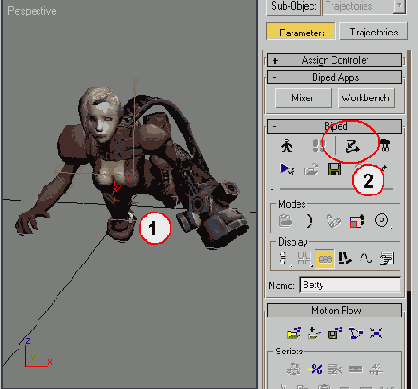Select the character model in Perspective viewport

[133, 167]
